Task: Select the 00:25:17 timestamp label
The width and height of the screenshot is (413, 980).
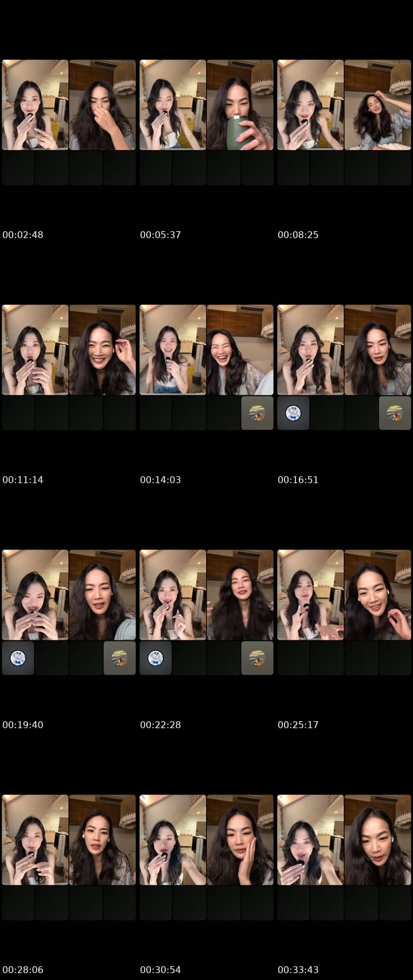Action: [x=298, y=725]
